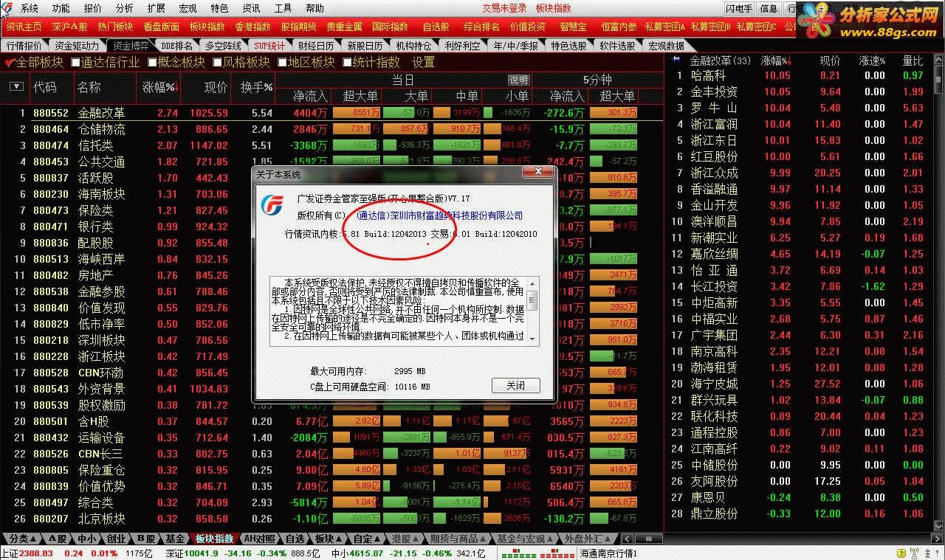The height and width of the screenshot is (560, 945).
Task: Click the 北京板块 row name
Action: [x=102, y=519]
